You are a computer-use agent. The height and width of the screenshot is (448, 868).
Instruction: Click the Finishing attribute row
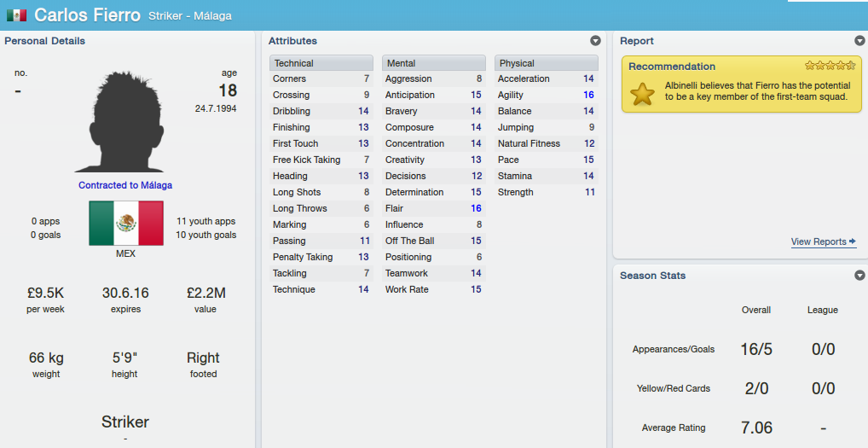[x=321, y=127]
